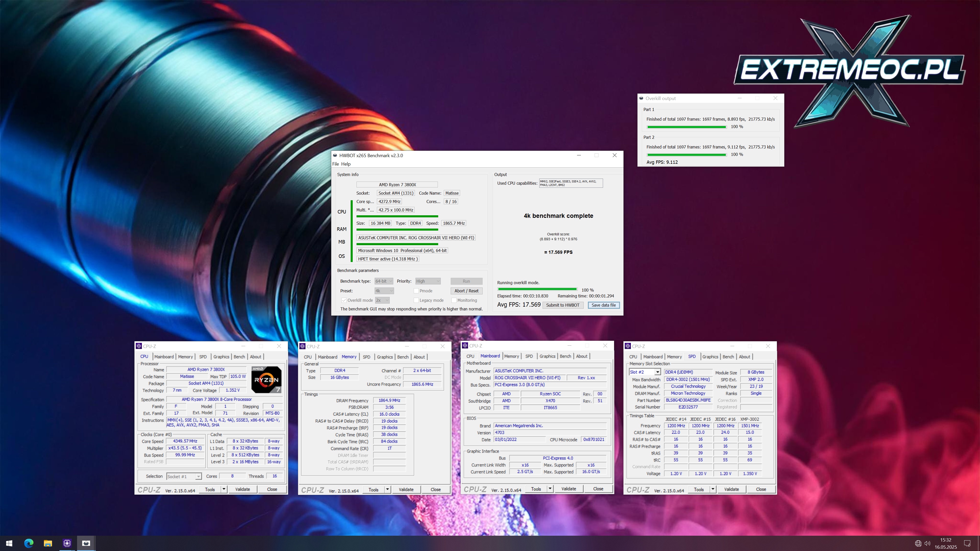Switch to CPU tab in CPU-Z Memory window
Image resolution: width=980 pixels, height=551 pixels.
pyautogui.click(x=307, y=357)
